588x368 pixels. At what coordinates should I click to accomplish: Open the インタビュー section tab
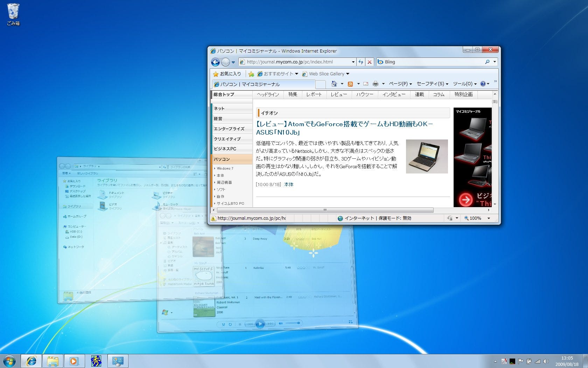394,95
